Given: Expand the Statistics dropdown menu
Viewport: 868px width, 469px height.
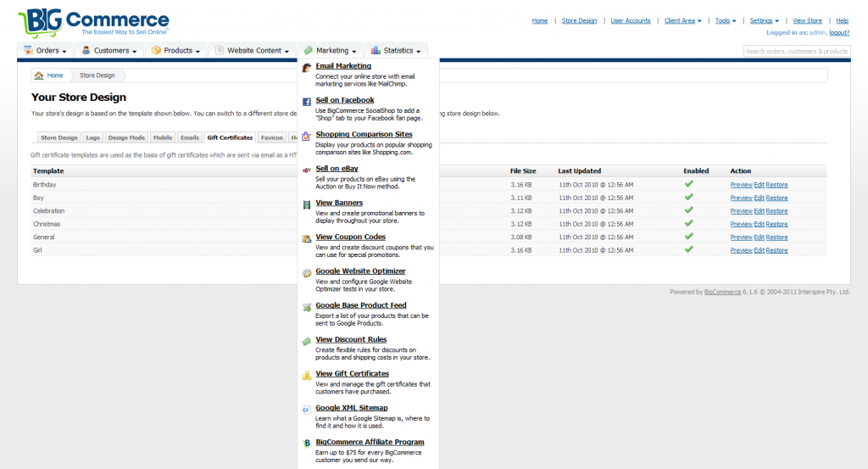Looking at the screenshot, I should [398, 51].
